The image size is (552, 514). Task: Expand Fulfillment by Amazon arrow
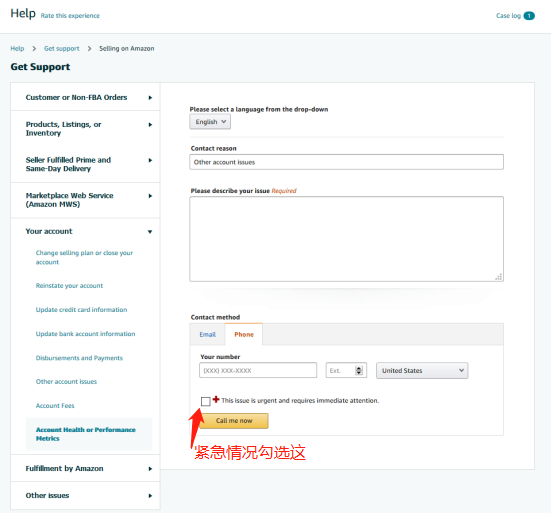(x=150, y=469)
